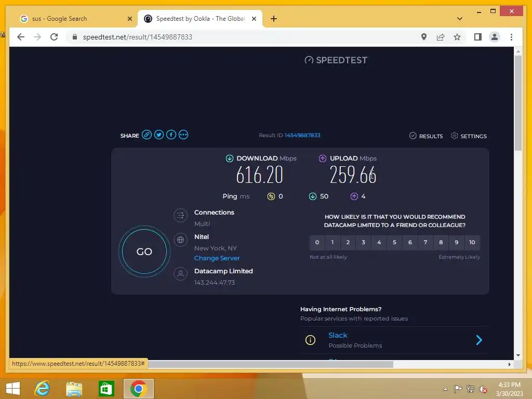Image resolution: width=532 pixels, height=399 pixels.
Task: Click the muted volume tray icon
Action: pyautogui.click(x=483, y=389)
